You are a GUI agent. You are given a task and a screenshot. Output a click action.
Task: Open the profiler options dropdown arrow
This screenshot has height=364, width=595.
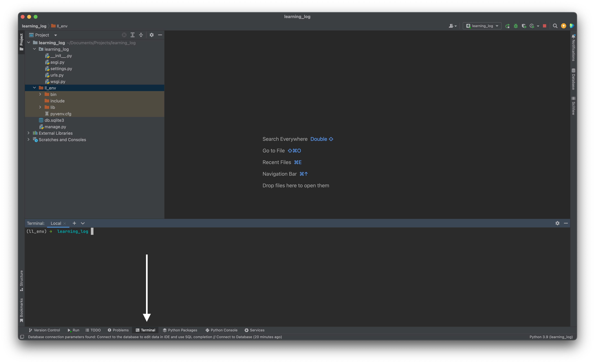coord(538,26)
